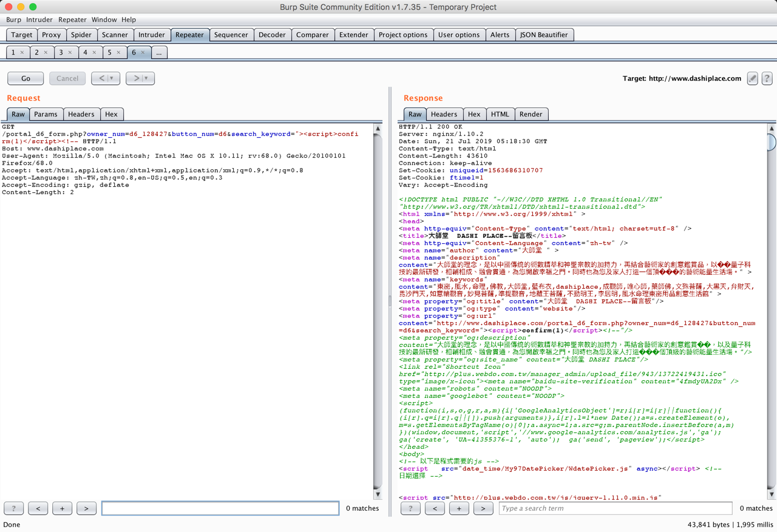
Task: Select Repeater sub-tab 1
Action: (x=18, y=53)
